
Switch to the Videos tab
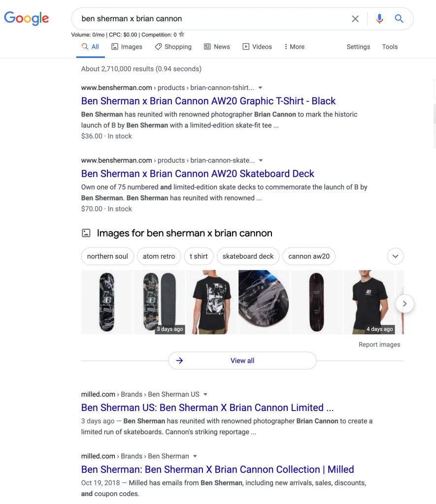coord(257,47)
